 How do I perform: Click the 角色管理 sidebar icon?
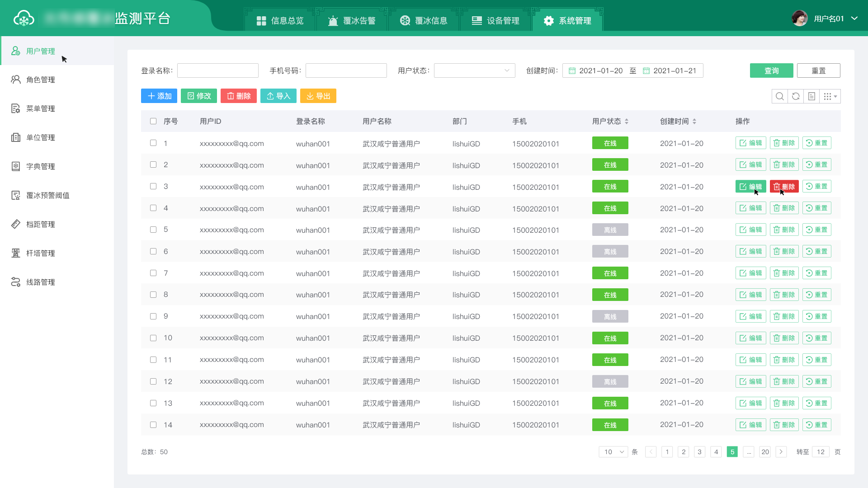pos(16,80)
